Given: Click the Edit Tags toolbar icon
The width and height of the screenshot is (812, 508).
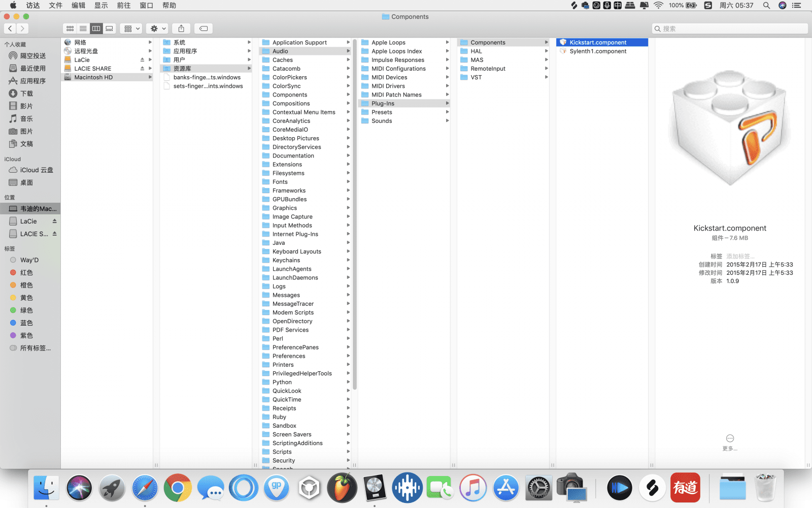Looking at the screenshot, I should (x=204, y=28).
